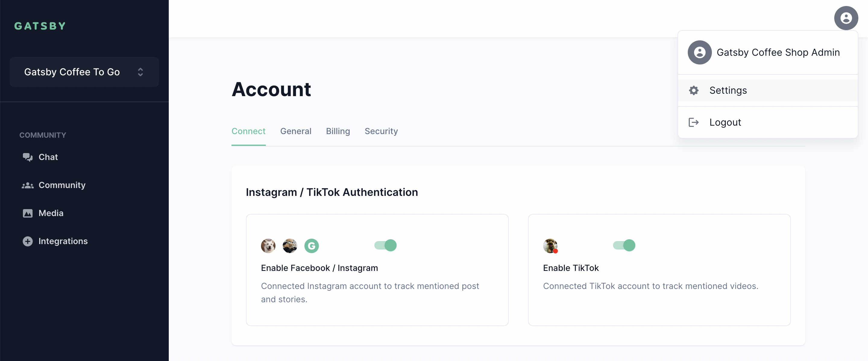Click the green G account badge

coord(311,246)
